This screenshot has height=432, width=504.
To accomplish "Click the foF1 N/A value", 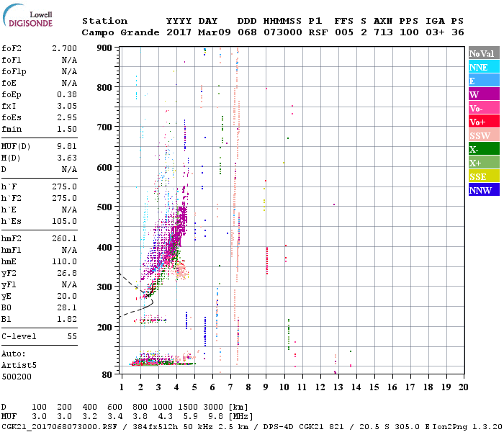I will click(69, 60).
